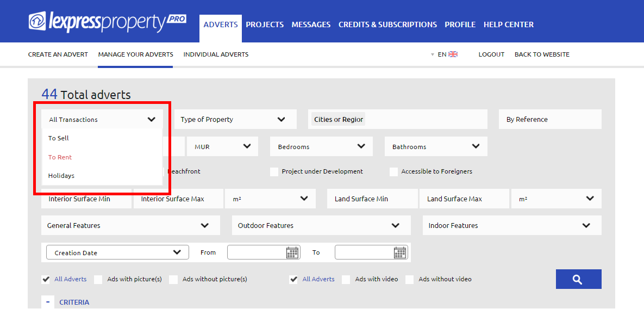This screenshot has height=321, width=644.
Task: Click the UK flag language icon
Action: [x=453, y=54]
